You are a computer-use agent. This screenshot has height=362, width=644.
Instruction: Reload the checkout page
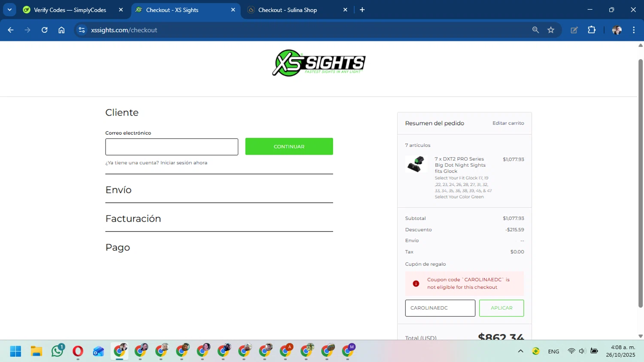click(x=45, y=30)
